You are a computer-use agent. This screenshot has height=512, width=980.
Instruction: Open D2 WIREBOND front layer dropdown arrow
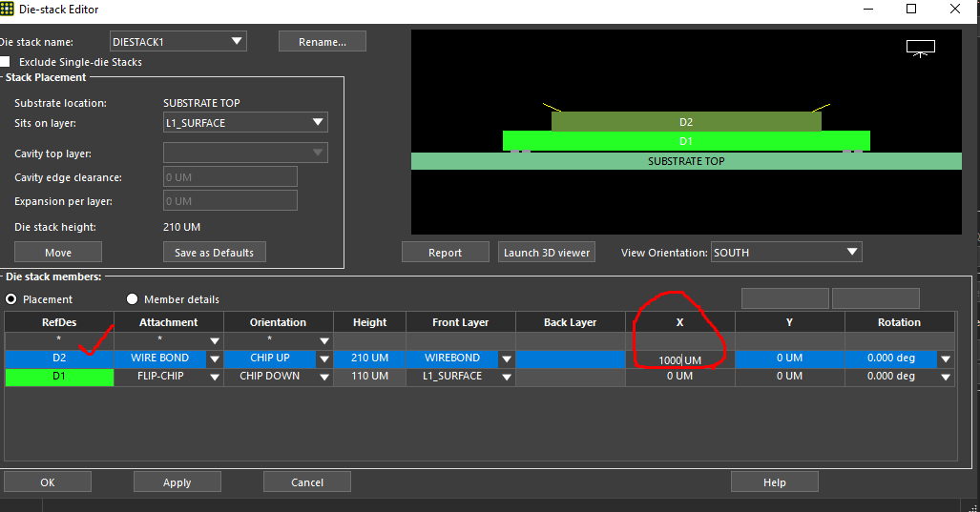[x=507, y=359]
